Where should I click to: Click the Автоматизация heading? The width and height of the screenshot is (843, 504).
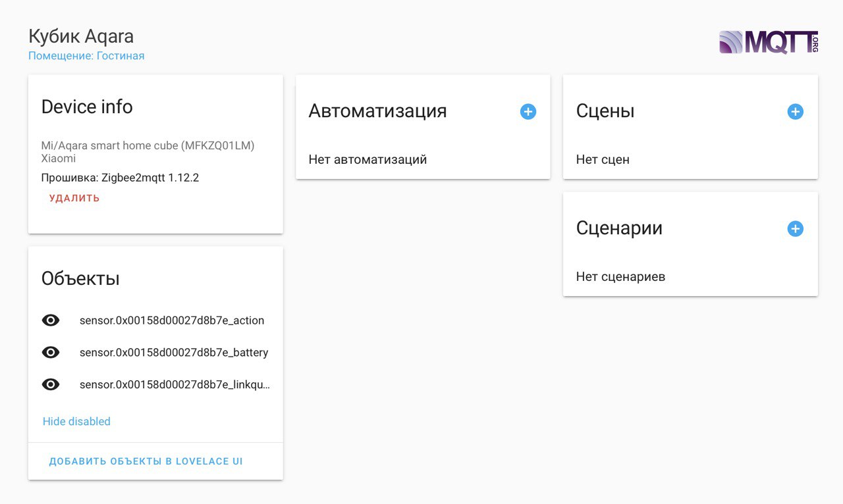coord(377,111)
